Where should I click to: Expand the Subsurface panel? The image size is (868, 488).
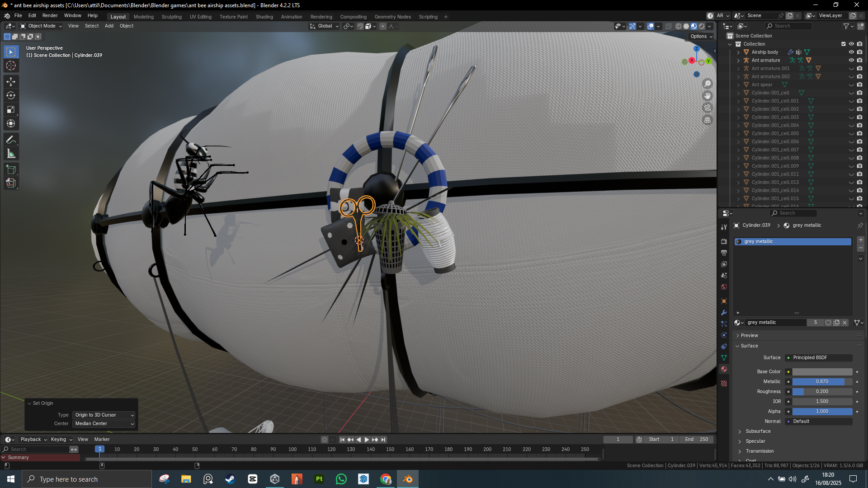pyautogui.click(x=758, y=432)
